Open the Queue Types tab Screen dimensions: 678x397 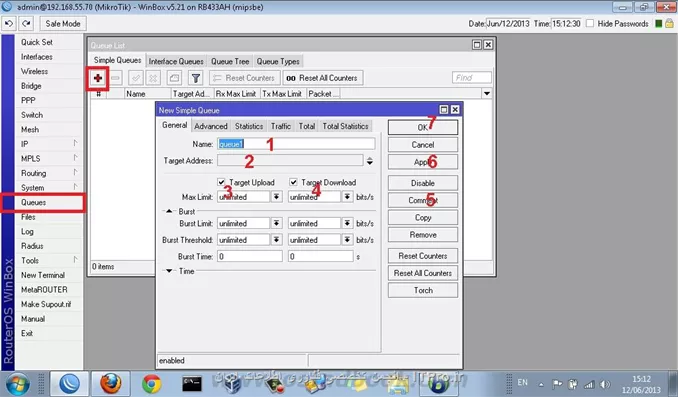coord(278,61)
